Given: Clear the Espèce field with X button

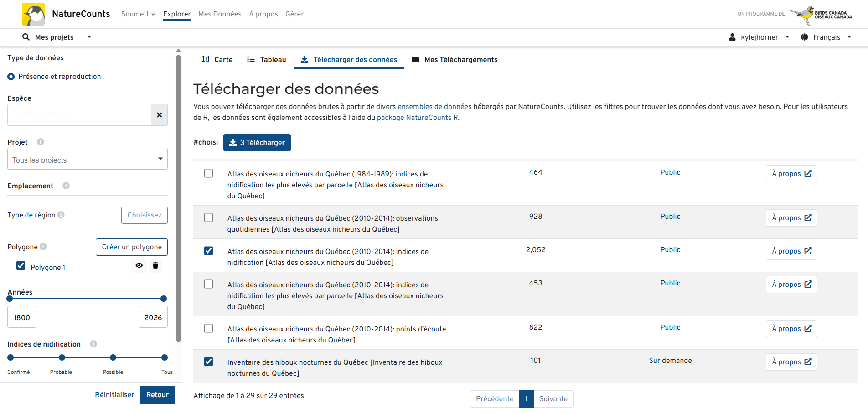Looking at the screenshot, I should coord(159,115).
